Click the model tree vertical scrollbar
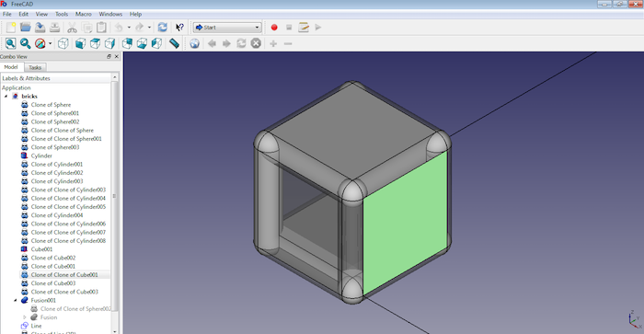 coord(115,196)
